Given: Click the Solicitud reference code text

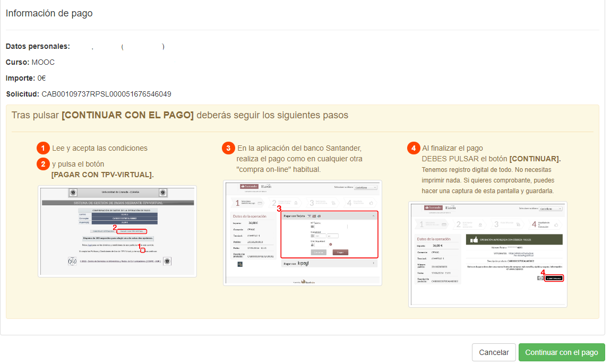Looking at the screenshot, I should pyautogui.click(x=106, y=94).
